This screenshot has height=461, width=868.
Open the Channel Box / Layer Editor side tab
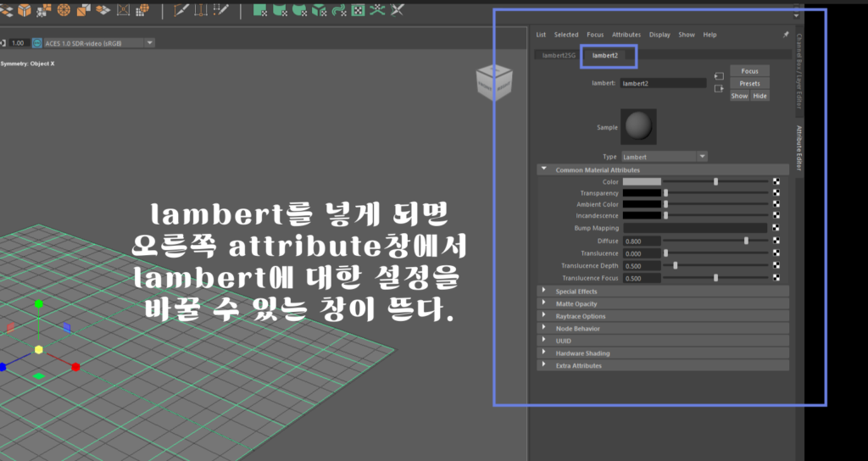[798, 71]
